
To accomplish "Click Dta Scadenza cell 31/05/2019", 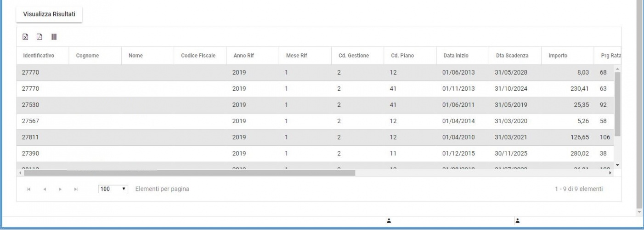I will click(511, 105).
